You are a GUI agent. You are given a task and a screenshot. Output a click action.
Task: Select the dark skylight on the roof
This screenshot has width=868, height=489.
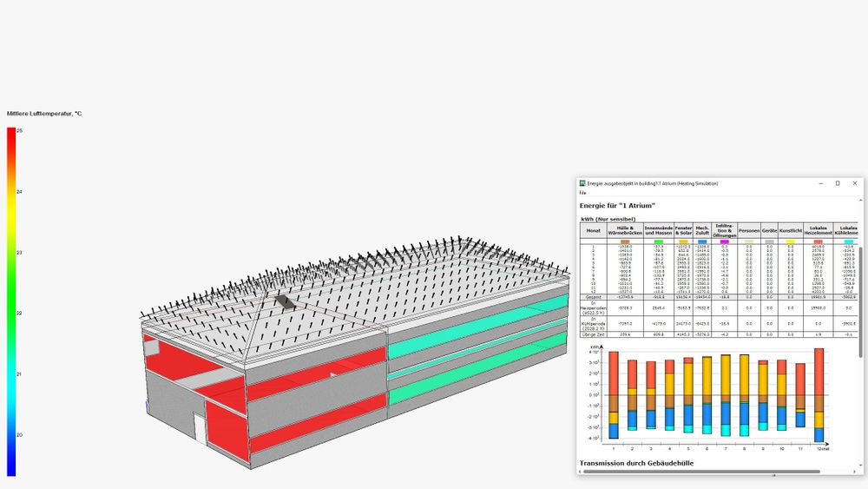[x=284, y=301]
